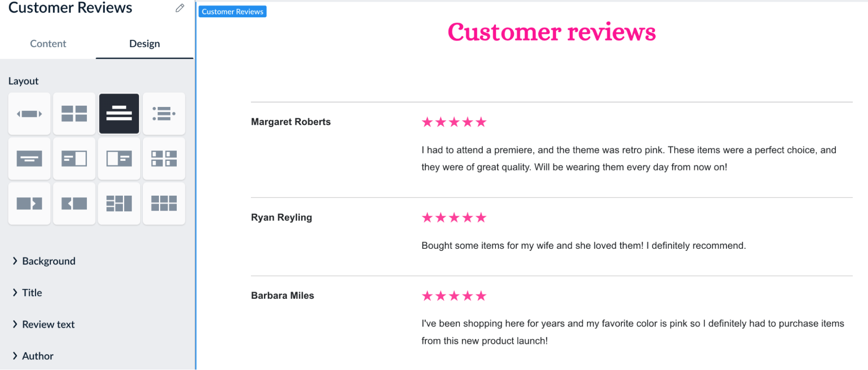Expand the Title settings section
This screenshot has height=370, width=868.
click(x=31, y=292)
